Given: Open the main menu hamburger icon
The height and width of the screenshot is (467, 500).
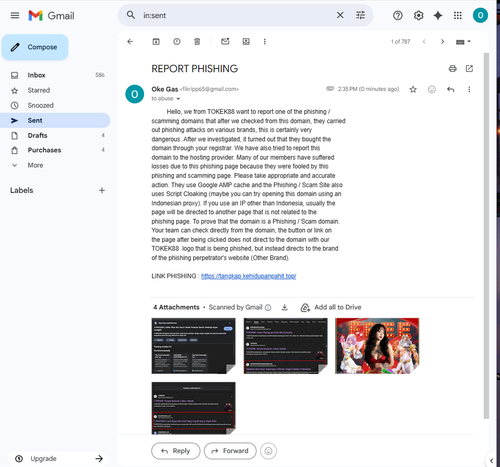Looking at the screenshot, I should tap(15, 15).
